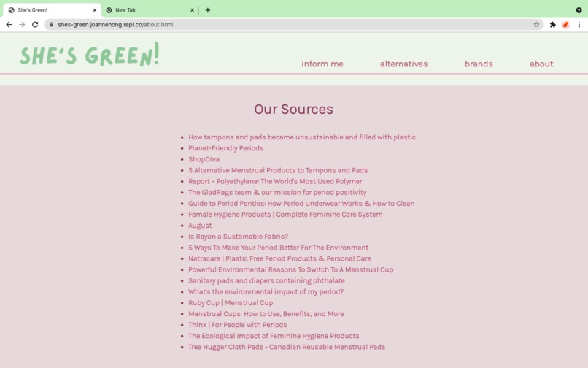Open the Planet-Friendly Periods link
The image size is (588, 368).
coord(225,148)
